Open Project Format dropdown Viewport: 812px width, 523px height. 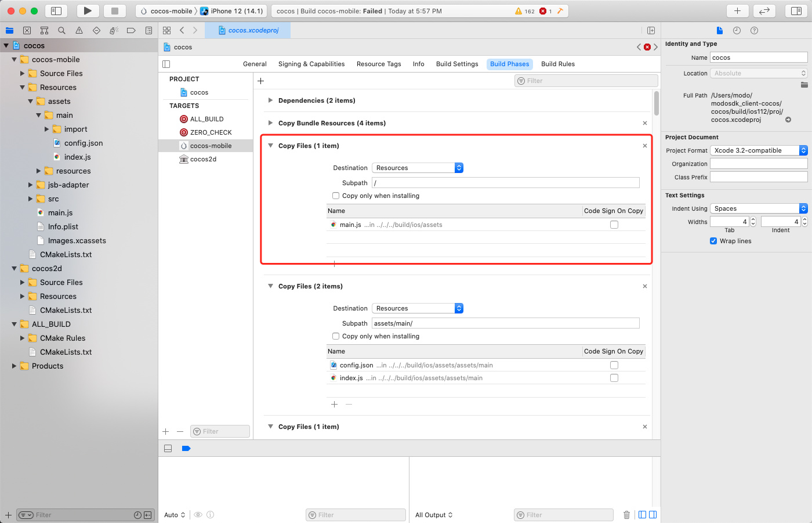click(759, 150)
